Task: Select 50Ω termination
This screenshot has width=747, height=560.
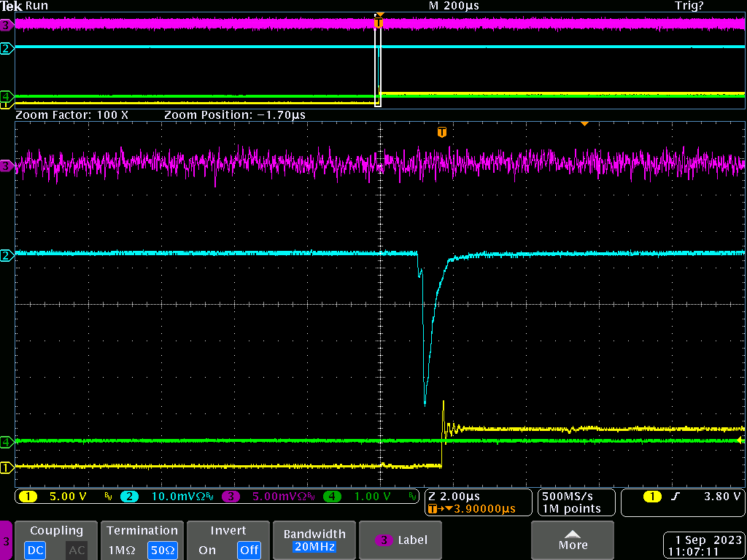Action: (163, 550)
